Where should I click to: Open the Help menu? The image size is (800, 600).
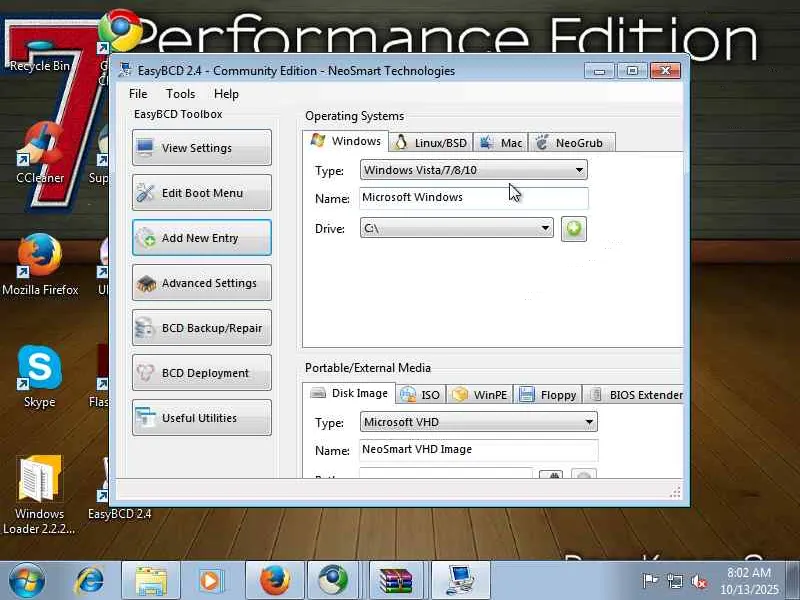226,94
